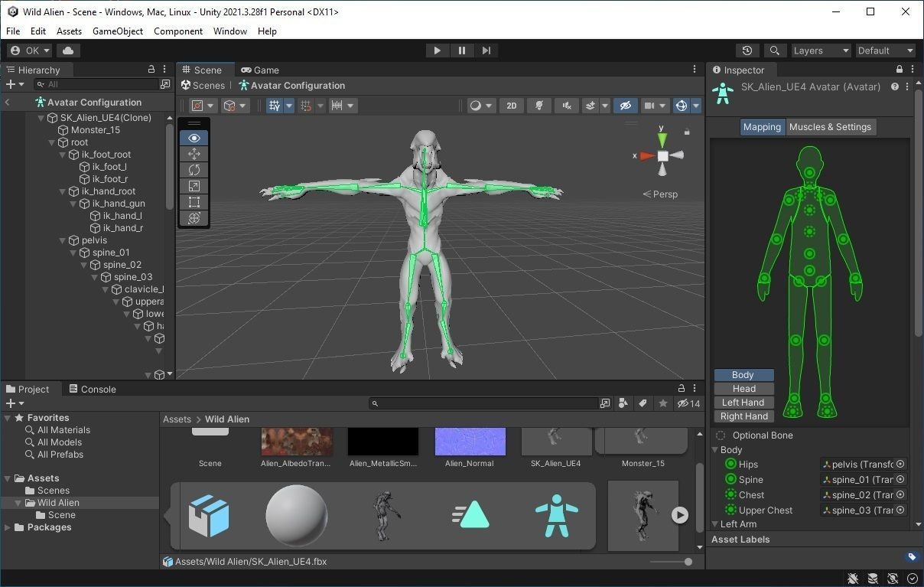Open the GameObject menu

tap(118, 31)
